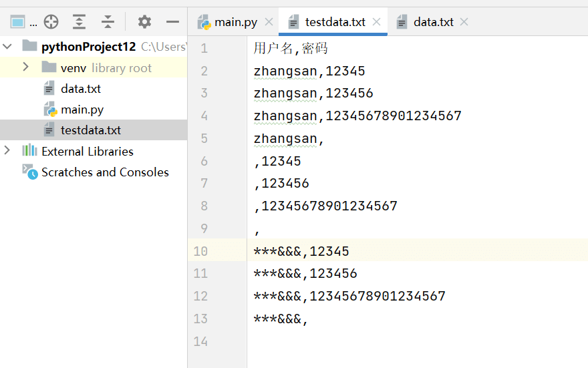Collapse the pythonProject12 root node
This screenshot has height=368, width=588.
[8, 47]
